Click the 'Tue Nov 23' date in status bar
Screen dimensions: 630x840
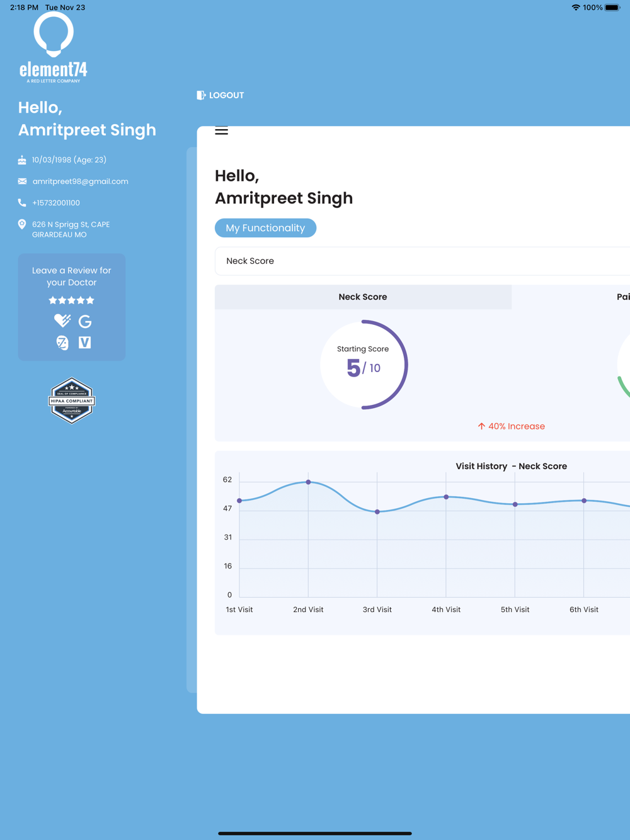pyautogui.click(x=65, y=8)
